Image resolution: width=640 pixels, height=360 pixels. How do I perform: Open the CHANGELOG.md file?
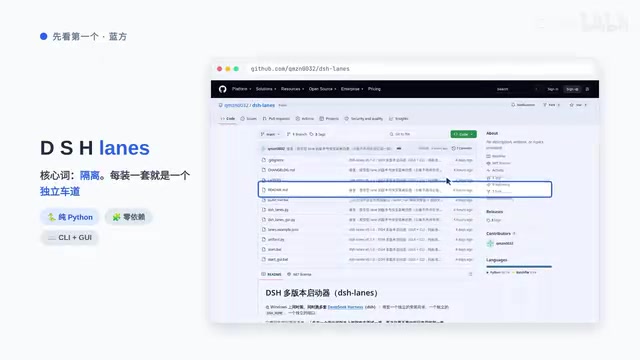point(281,170)
